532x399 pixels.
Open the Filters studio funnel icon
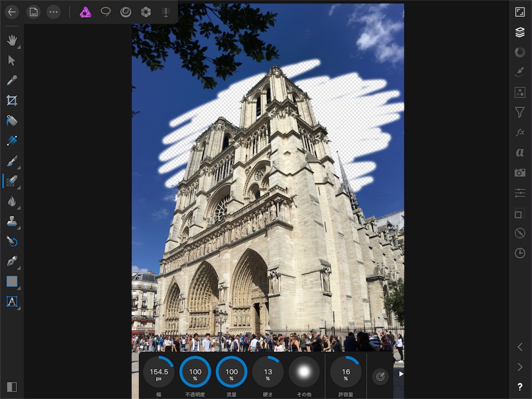point(520,112)
